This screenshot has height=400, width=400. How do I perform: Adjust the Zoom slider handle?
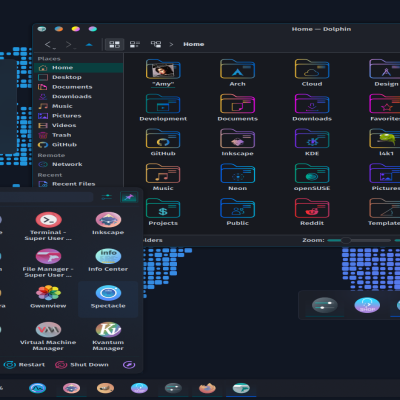click(346, 240)
